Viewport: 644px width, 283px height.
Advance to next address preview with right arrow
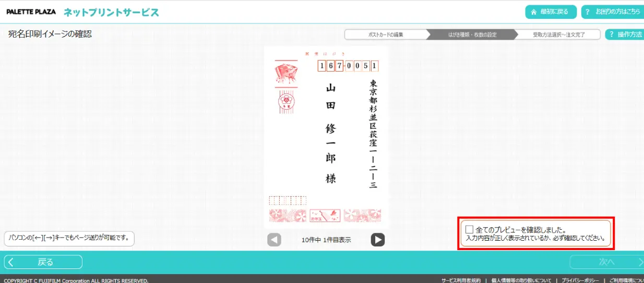click(378, 240)
